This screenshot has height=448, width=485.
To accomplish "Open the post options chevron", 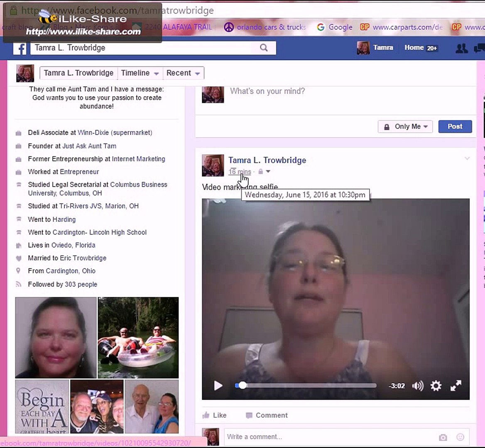I will click(x=467, y=158).
